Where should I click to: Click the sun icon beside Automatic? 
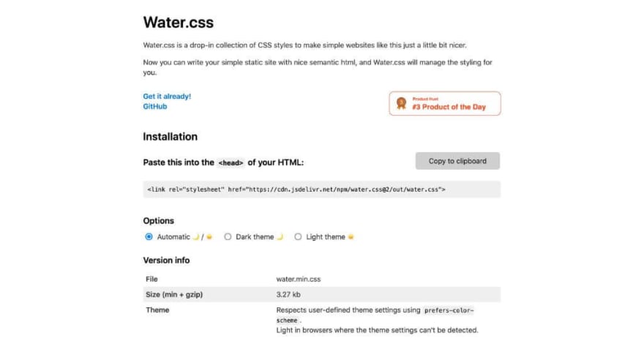pyautogui.click(x=209, y=237)
